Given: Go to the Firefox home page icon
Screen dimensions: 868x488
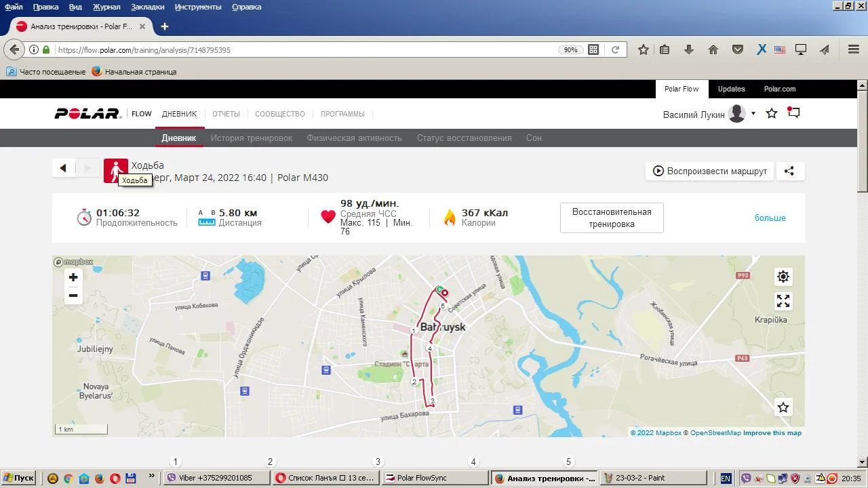Looking at the screenshot, I should click(x=713, y=49).
